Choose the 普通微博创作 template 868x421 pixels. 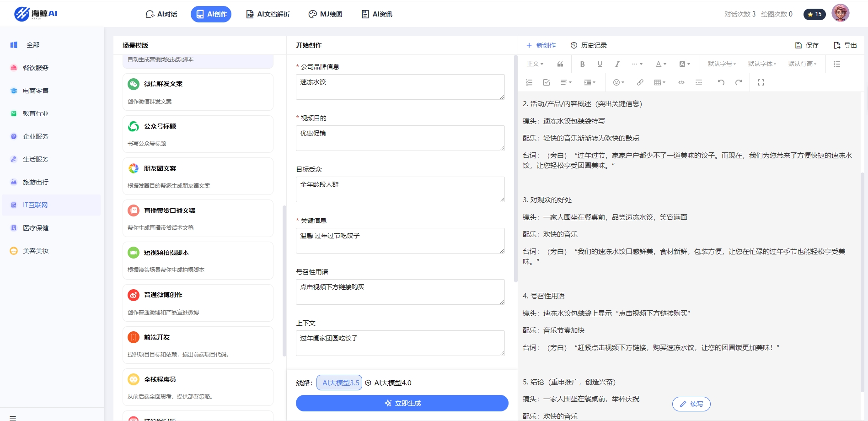pyautogui.click(x=198, y=303)
